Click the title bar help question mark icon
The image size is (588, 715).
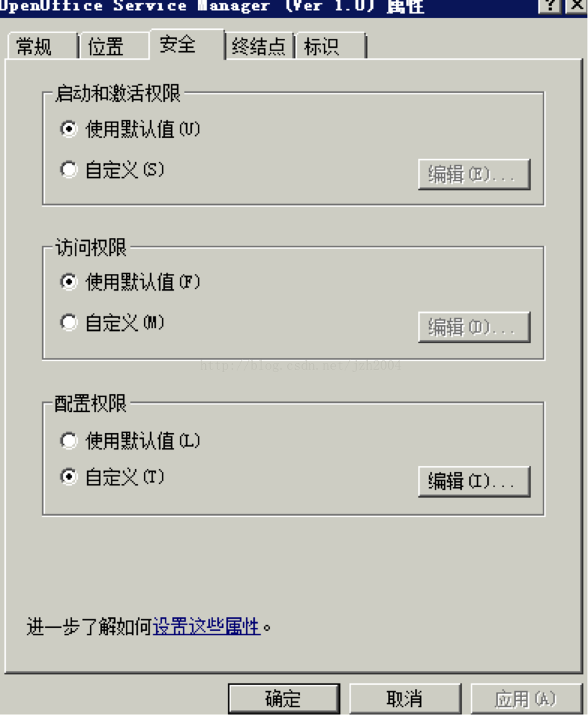pos(551,6)
